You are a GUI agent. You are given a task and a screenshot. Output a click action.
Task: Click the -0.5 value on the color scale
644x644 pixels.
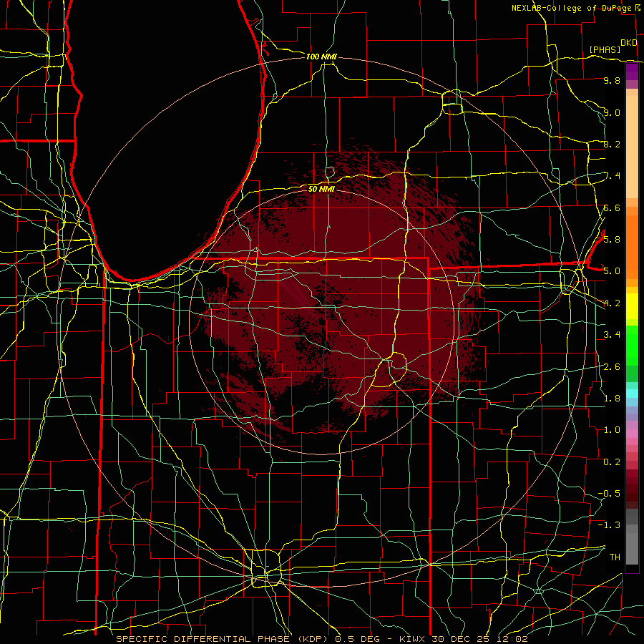[609, 493]
